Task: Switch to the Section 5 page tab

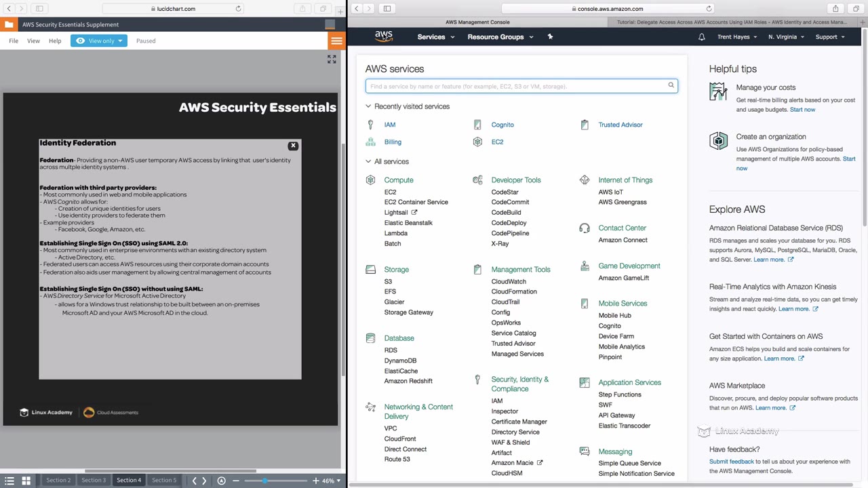Action: click(x=163, y=481)
